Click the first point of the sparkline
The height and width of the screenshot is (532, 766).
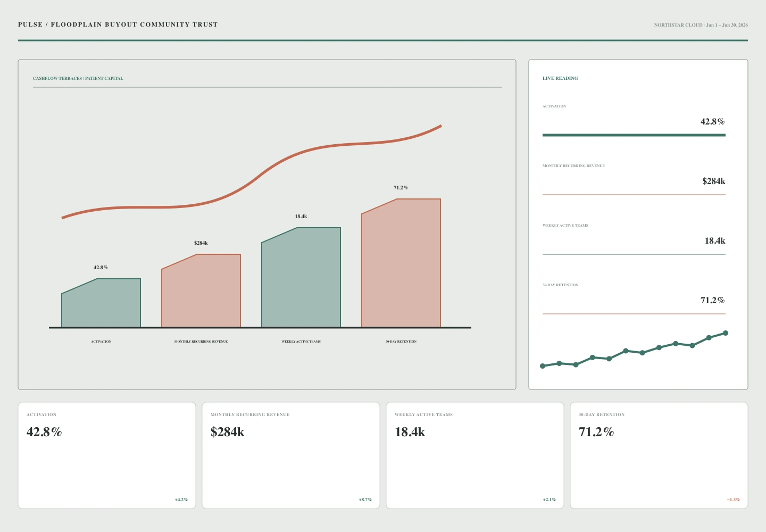tap(543, 366)
